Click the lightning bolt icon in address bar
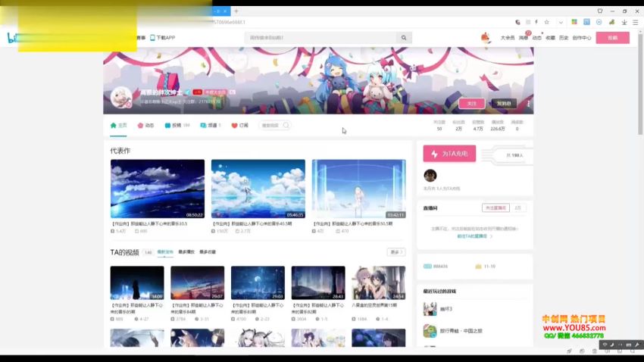644x362 pixels. pyautogui.click(x=536, y=22)
